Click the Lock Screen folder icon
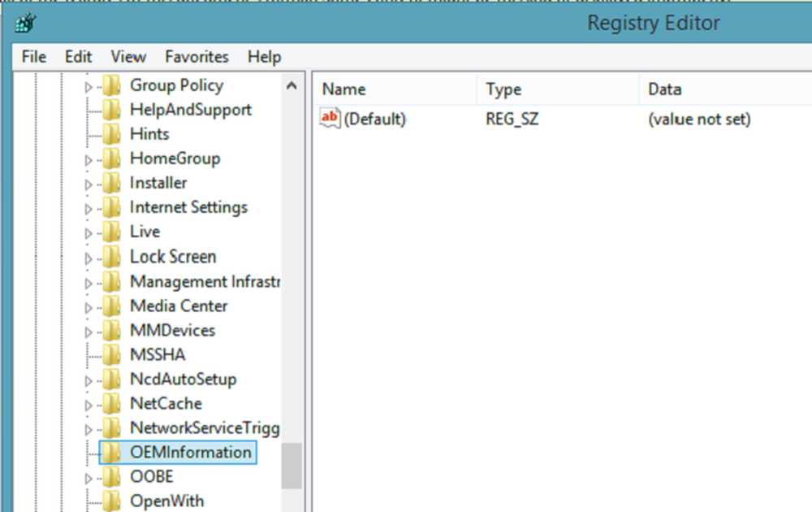The height and width of the screenshot is (512, 812). [x=112, y=258]
